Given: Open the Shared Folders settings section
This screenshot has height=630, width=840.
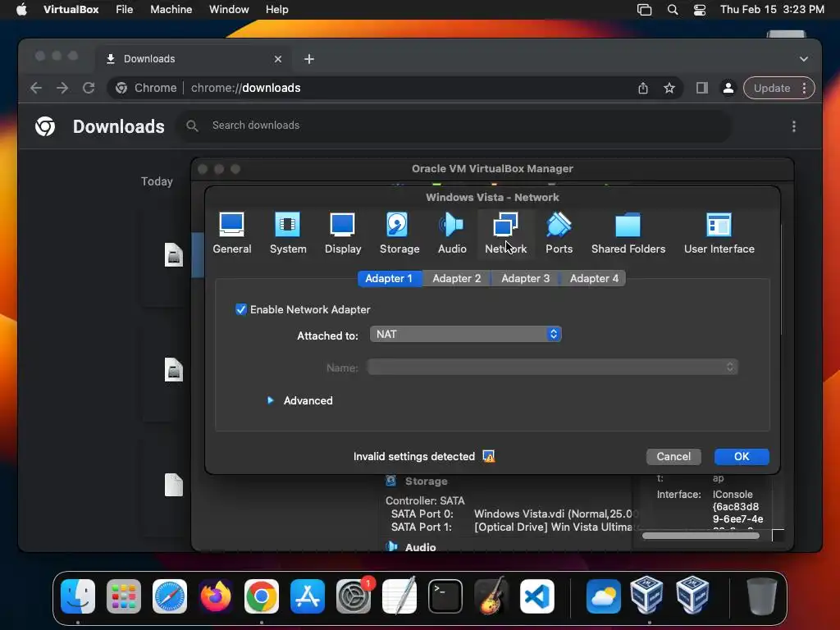Looking at the screenshot, I should coord(628,234).
